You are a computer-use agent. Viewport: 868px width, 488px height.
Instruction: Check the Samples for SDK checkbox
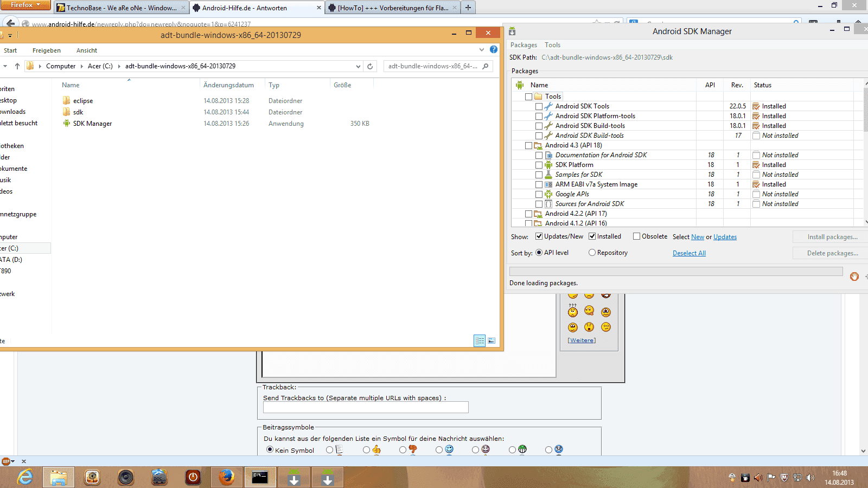(x=539, y=175)
